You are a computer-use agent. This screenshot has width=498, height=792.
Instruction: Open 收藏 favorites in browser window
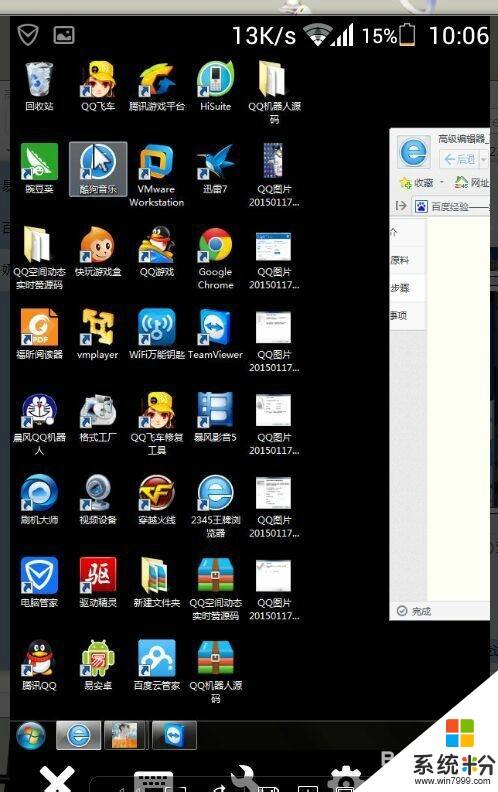[417, 182]
